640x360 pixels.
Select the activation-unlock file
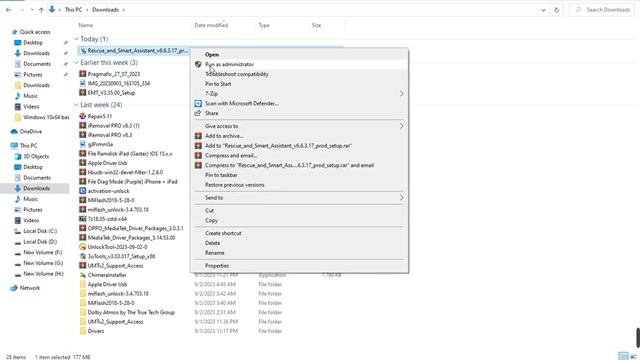click(x=109, y=191)
